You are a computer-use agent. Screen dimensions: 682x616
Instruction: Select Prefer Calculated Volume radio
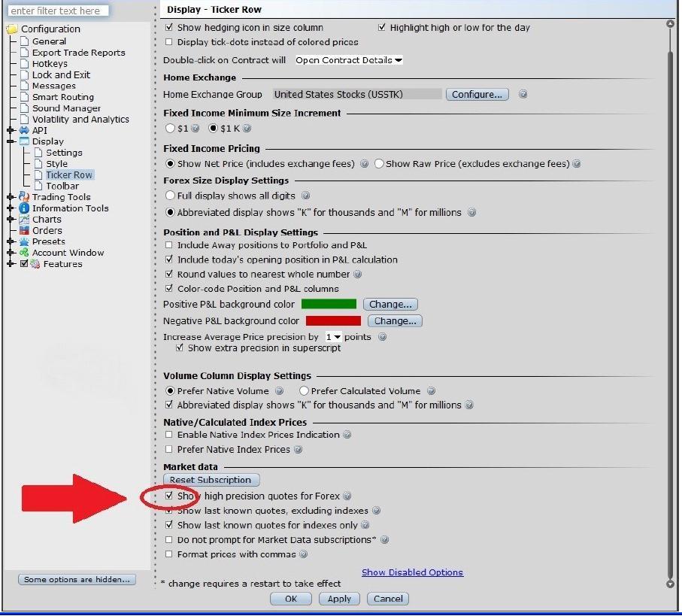point(304,391)
